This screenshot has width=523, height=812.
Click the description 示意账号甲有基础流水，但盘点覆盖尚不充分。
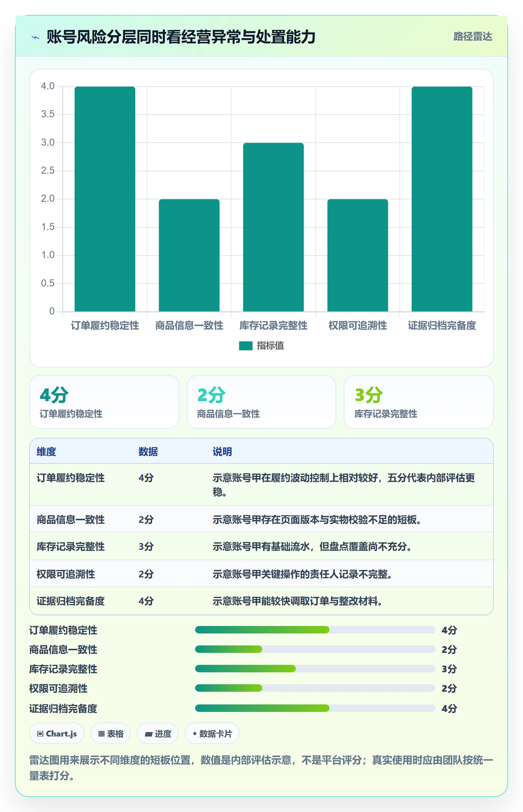[312, 547]
